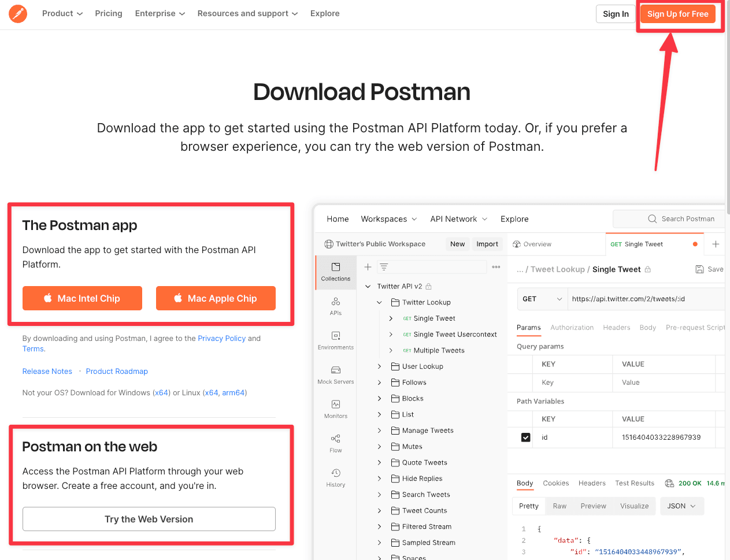
Task: Open the Release Notes link
Action: coord(47,372)
